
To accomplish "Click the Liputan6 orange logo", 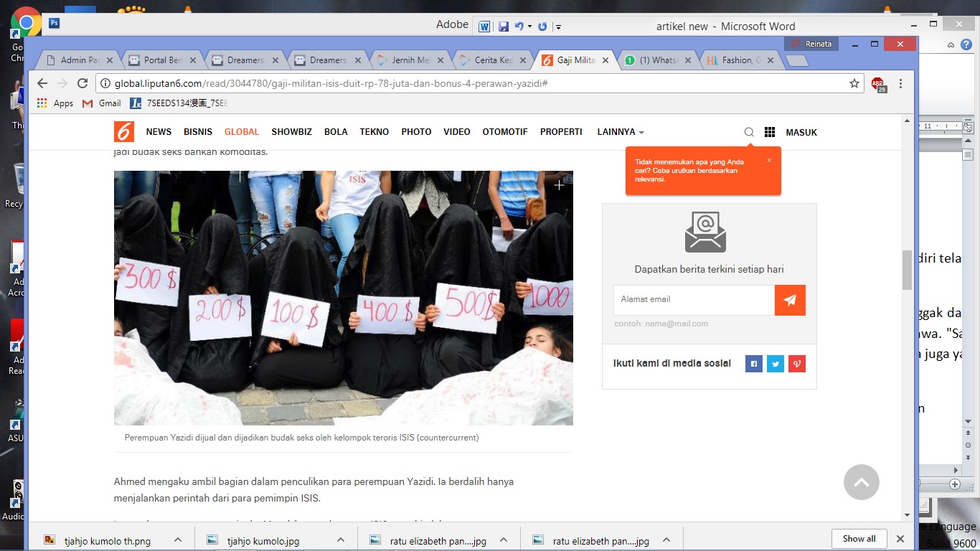I will click(x=124, y=131).
